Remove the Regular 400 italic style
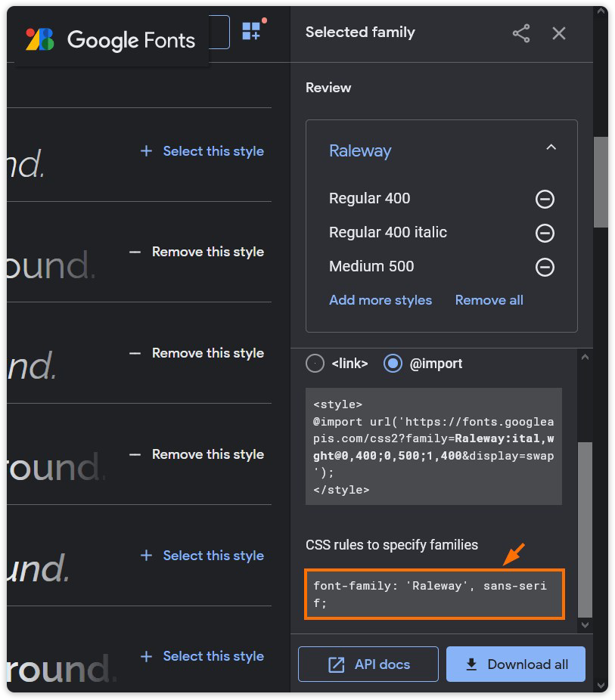The width and height of the screenshot is (615, 700). pyautogui.click(x=545, y=233)
